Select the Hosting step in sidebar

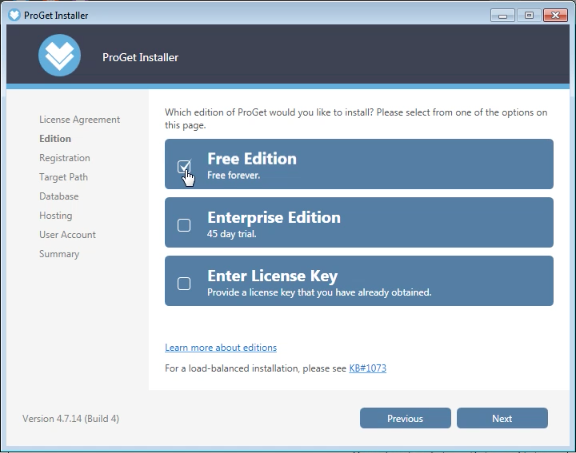tap(56, 216)
